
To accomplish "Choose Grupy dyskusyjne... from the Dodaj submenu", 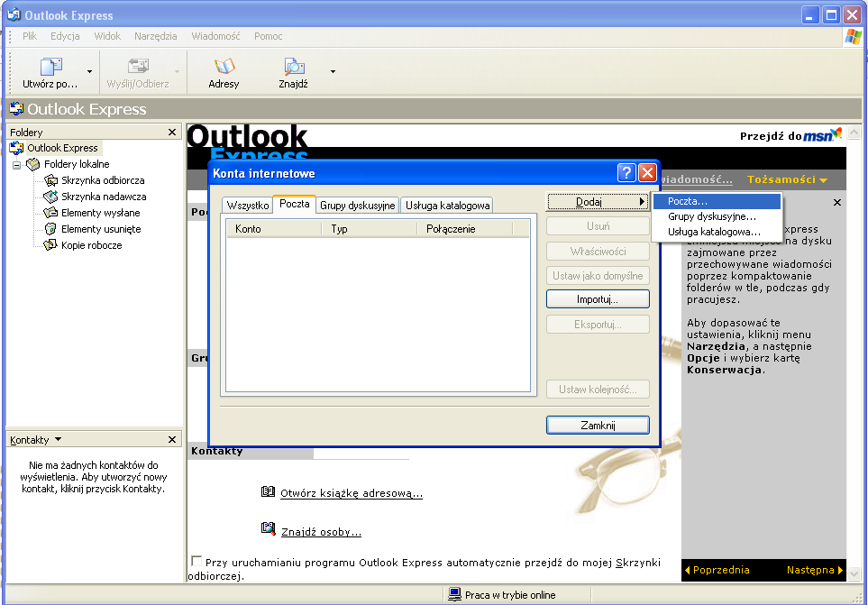I will tap(717, 216).
